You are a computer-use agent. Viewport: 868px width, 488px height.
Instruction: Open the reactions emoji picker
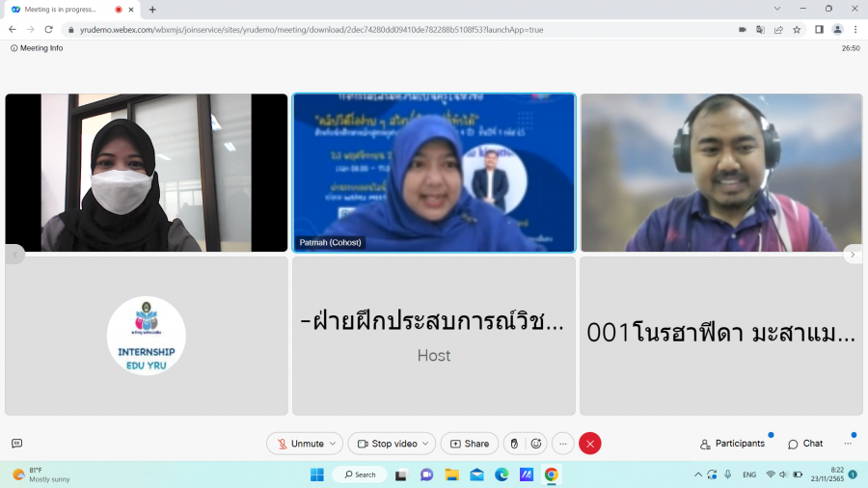(x=536, y=444)
